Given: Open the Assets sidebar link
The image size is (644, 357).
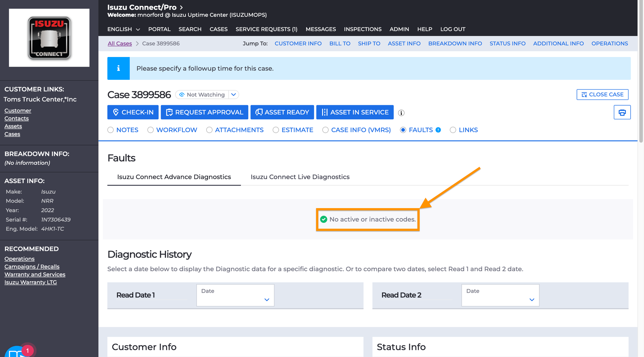Looking at the screenshot, I should coord(13,126).
